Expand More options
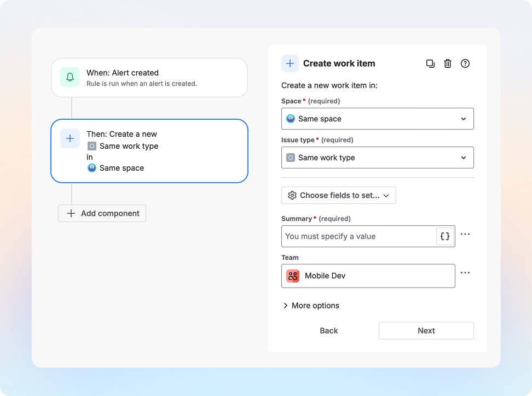The width and height of the screenshot is (532, 396). (311, 305)
